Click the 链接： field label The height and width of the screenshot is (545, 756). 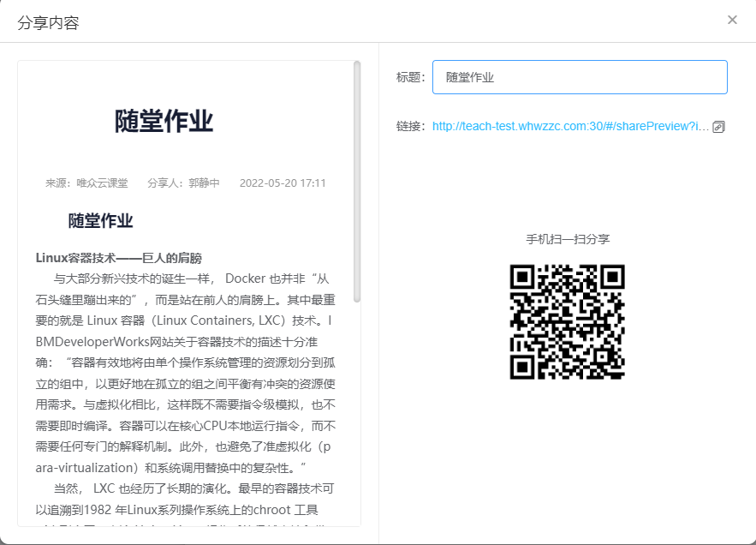411,126
